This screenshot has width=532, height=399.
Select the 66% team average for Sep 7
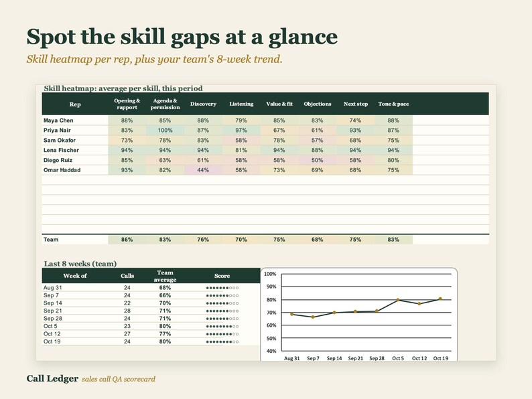tap(165, 295)
